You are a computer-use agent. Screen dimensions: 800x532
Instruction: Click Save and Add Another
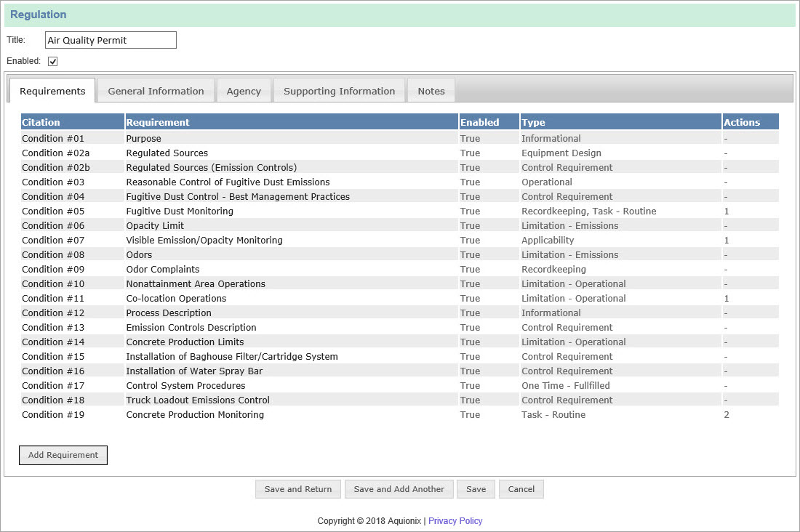click(x=399, y=488)
